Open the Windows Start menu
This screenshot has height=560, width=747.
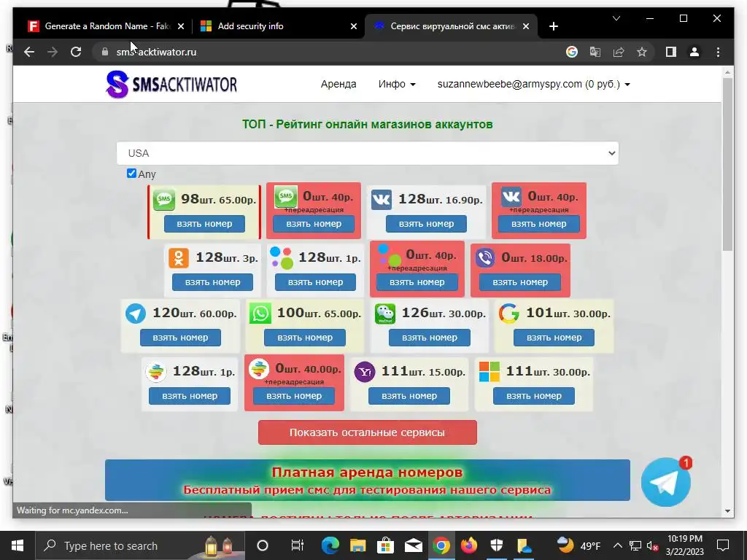coord(18,545)
